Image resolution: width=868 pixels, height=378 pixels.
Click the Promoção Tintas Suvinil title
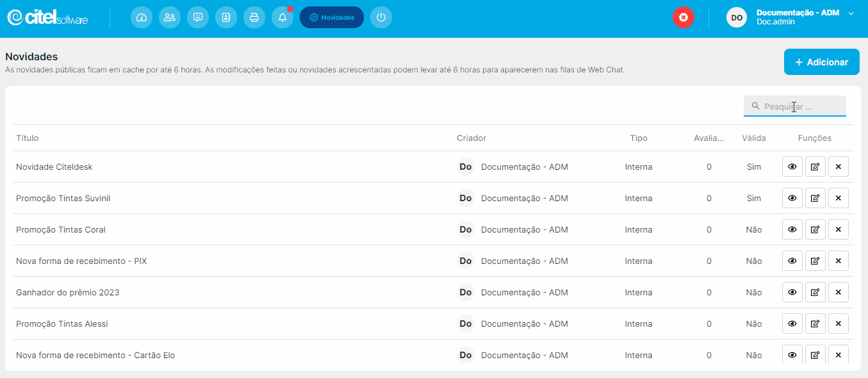[x=63, y=198]
